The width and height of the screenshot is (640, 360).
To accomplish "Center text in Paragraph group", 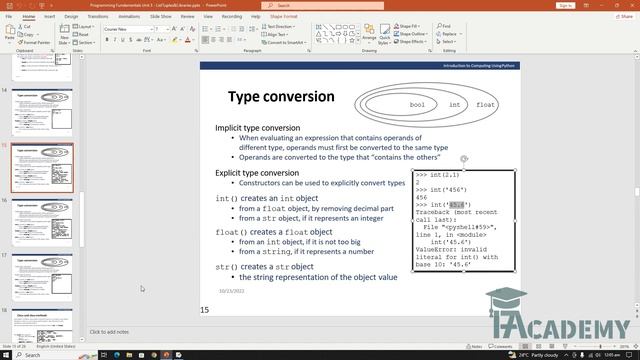I will click(213, 40).
